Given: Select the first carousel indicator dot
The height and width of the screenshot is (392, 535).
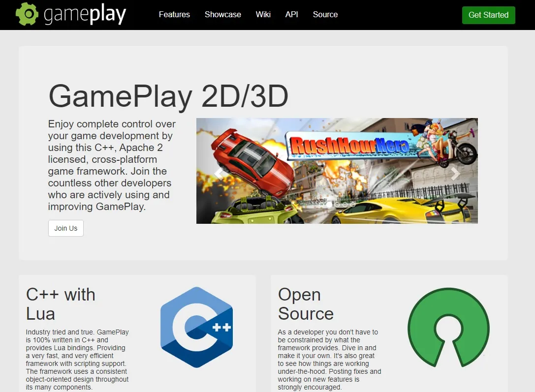Looking at the screenshot, I should pos(321,205).
